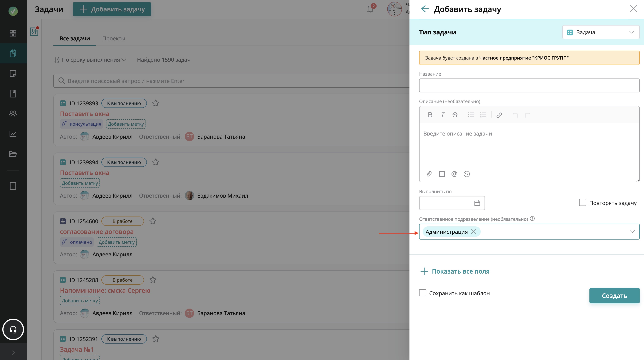Click the Bold formatting icon
The height and width of the screenshot is (360, 644).
tap(430, 115)
